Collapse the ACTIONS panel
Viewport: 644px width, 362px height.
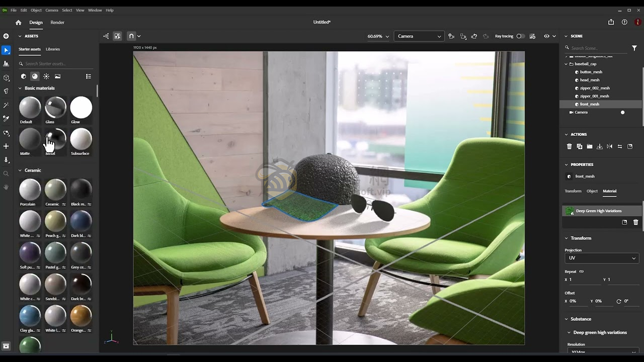pos(566,134)
